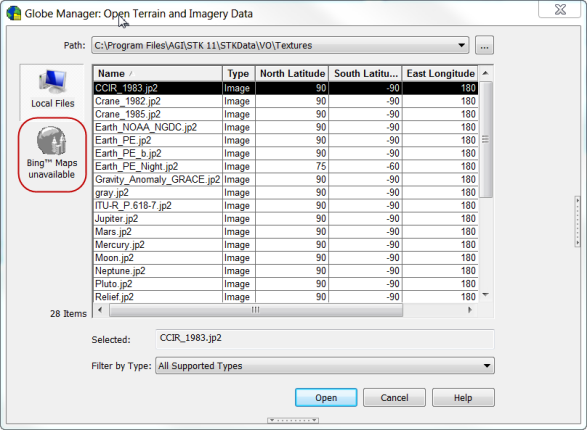Click the Cancel button
The height and width of the screenshot is (430, 587).
(394, 397)
